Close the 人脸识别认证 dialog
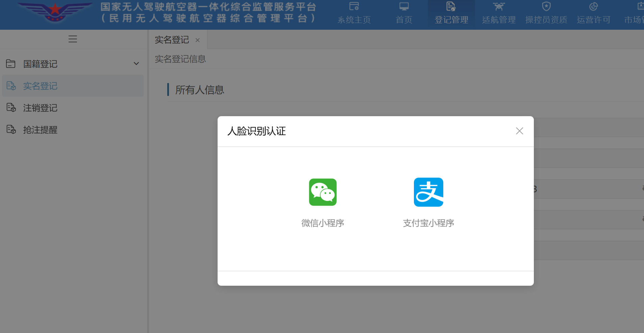The image size is (644, 333). [519, 131]
